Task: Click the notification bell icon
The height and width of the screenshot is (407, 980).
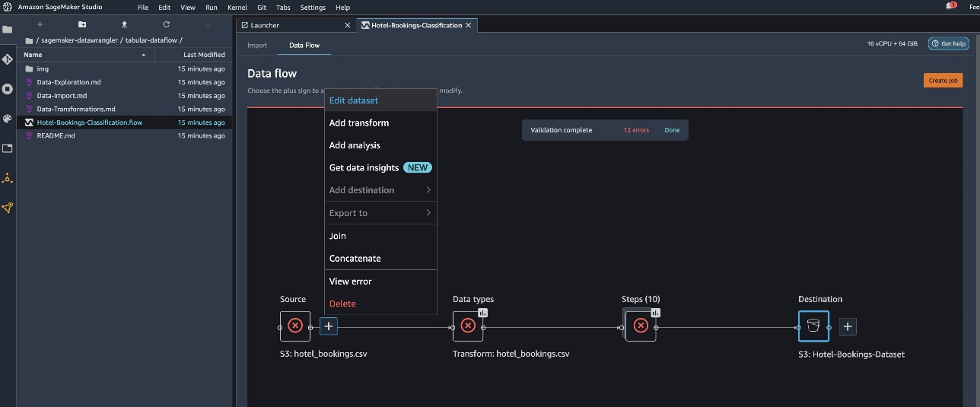Action: point(951,6)
